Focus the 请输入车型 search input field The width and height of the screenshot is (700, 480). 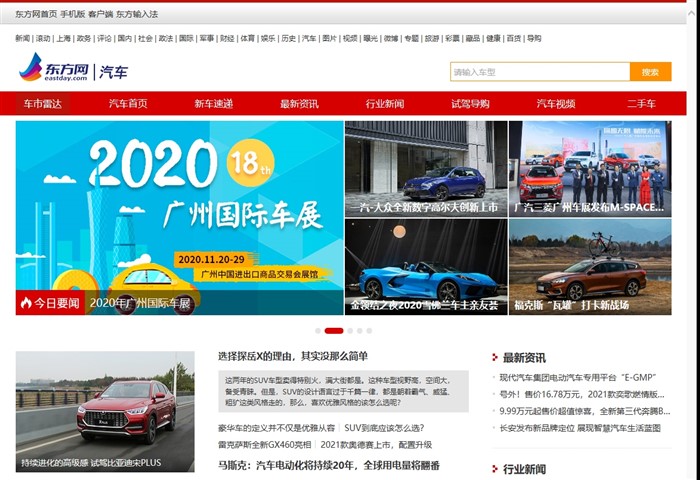[x=540, y=72]
